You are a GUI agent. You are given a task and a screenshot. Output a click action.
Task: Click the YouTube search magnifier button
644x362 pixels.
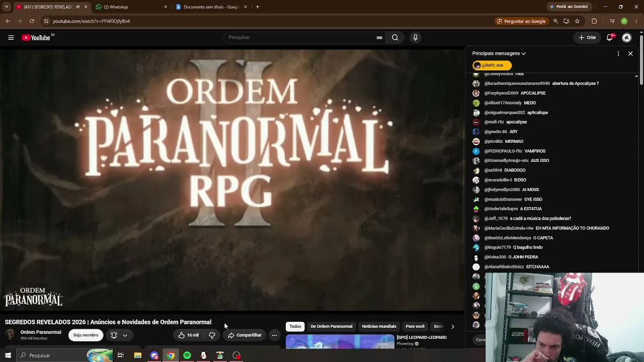395,37
